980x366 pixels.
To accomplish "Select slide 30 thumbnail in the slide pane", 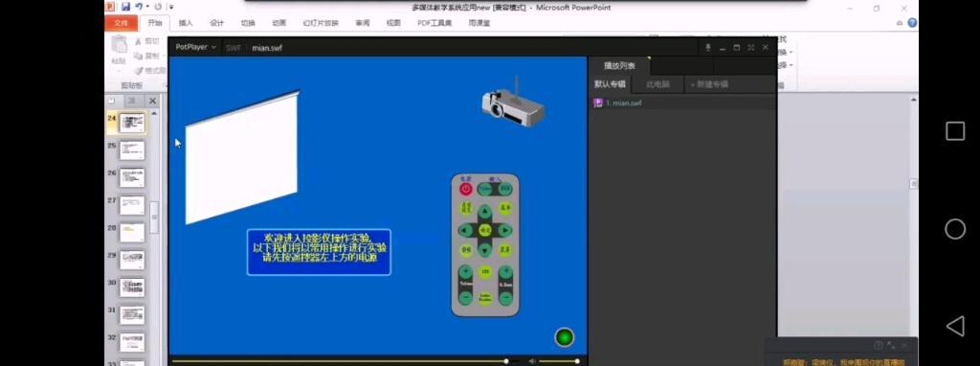I will click(x=132, y=287).
